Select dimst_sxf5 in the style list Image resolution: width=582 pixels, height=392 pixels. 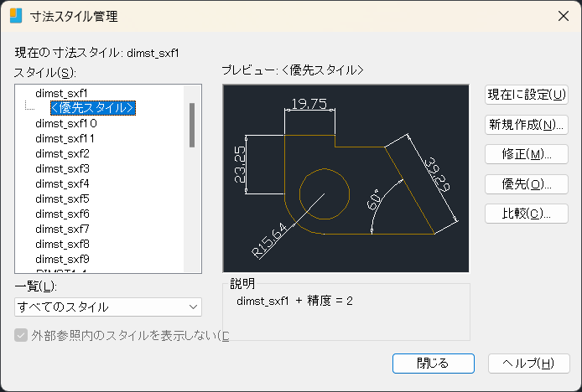click(62, 199)
